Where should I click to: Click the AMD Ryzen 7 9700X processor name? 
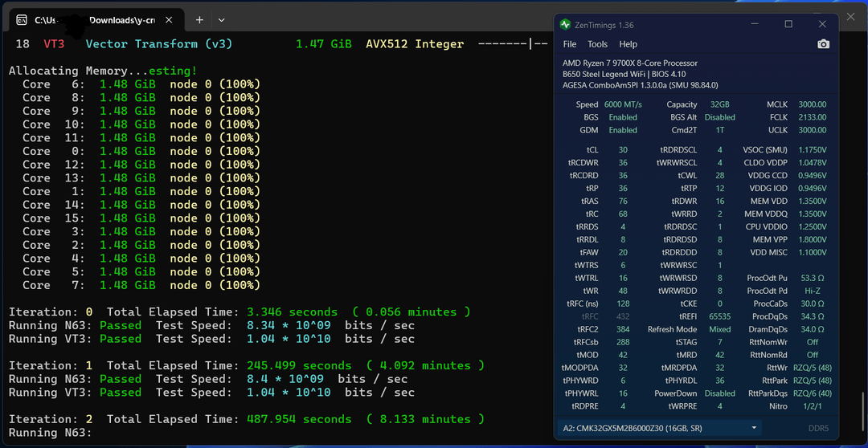[630, 63]
